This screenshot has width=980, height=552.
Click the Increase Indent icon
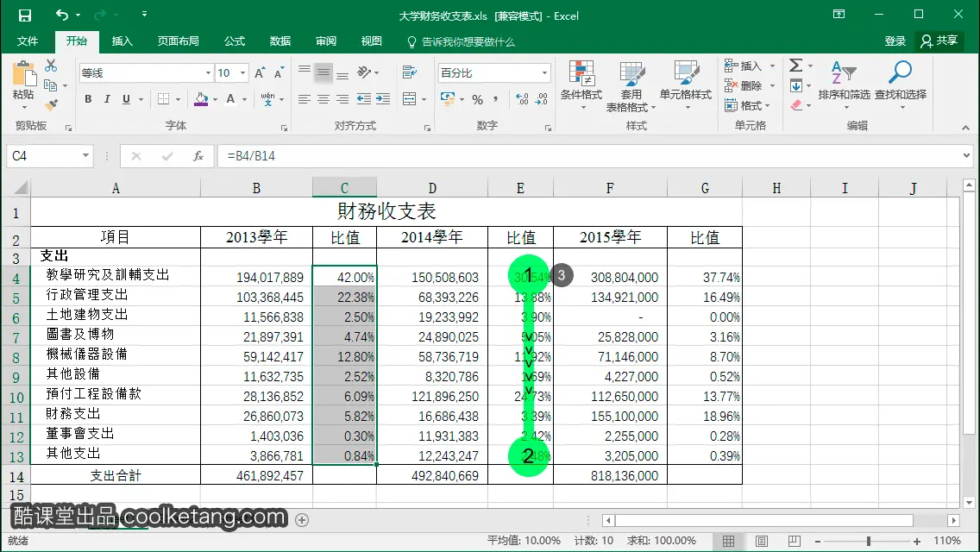pyautogui.click(x=383, y=99)
